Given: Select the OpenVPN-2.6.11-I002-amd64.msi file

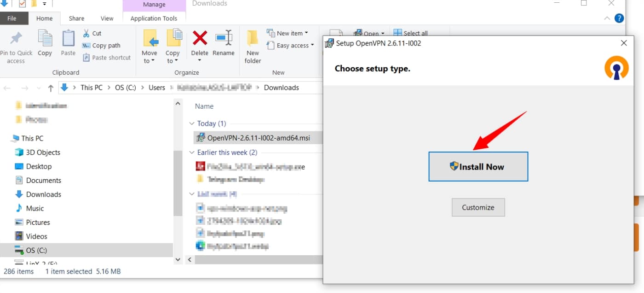Looking at the screenshot, I should click(259, 137).
